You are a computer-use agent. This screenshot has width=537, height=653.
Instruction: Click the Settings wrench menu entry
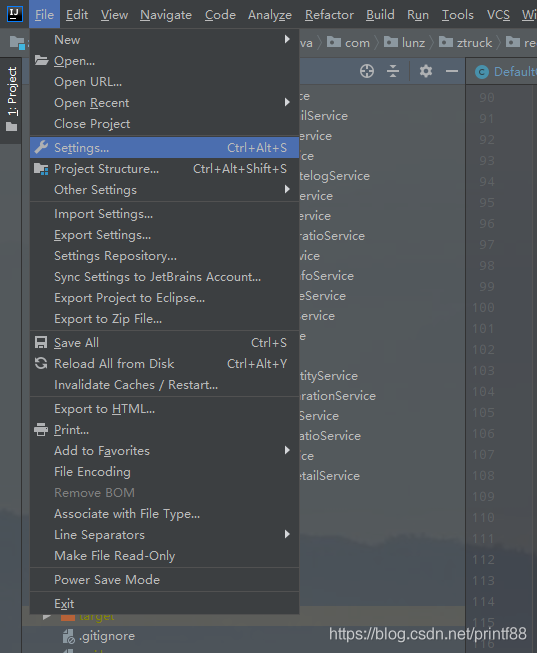(165, 148)
